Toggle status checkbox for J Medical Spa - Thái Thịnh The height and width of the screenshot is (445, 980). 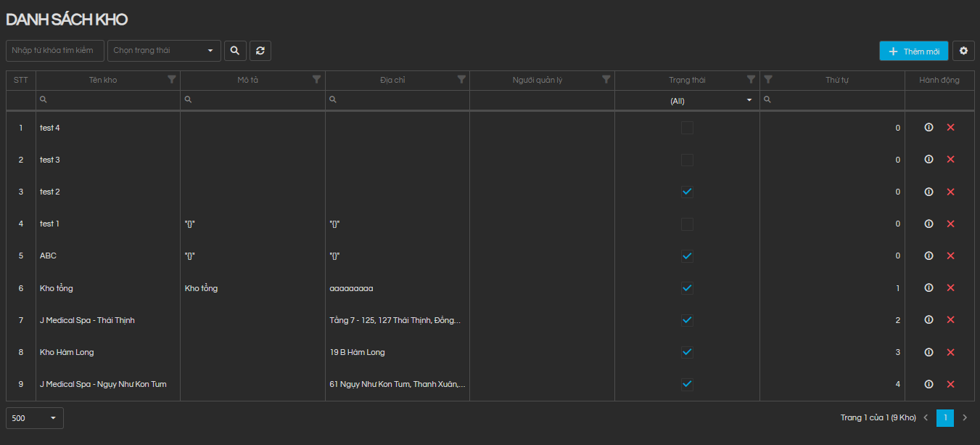click(687, 320)
